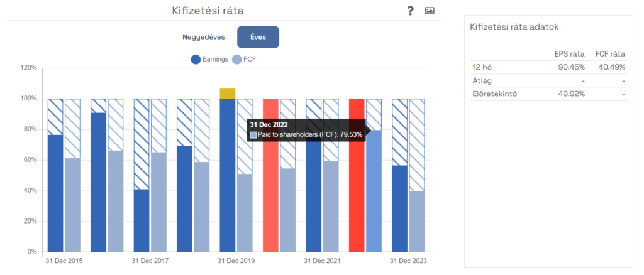Select the Éves tab
This screenshot has height=275, width=644.
tap(258, 37)
